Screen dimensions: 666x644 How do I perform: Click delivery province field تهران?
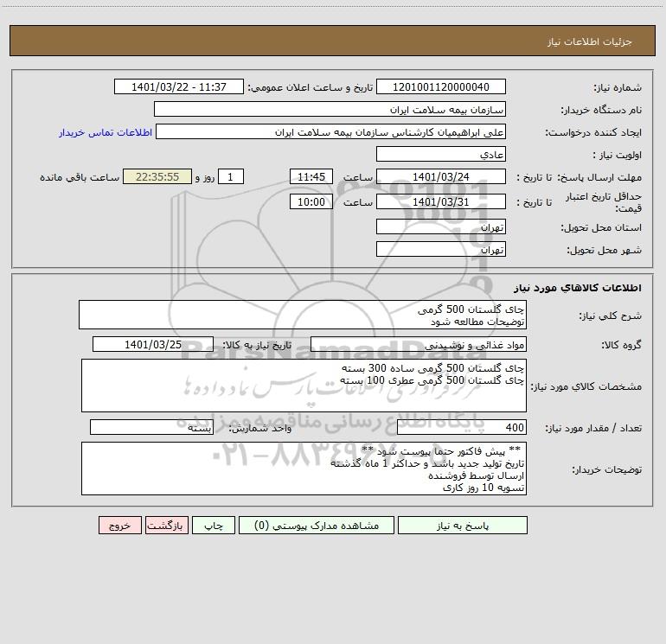coord(441,226)
